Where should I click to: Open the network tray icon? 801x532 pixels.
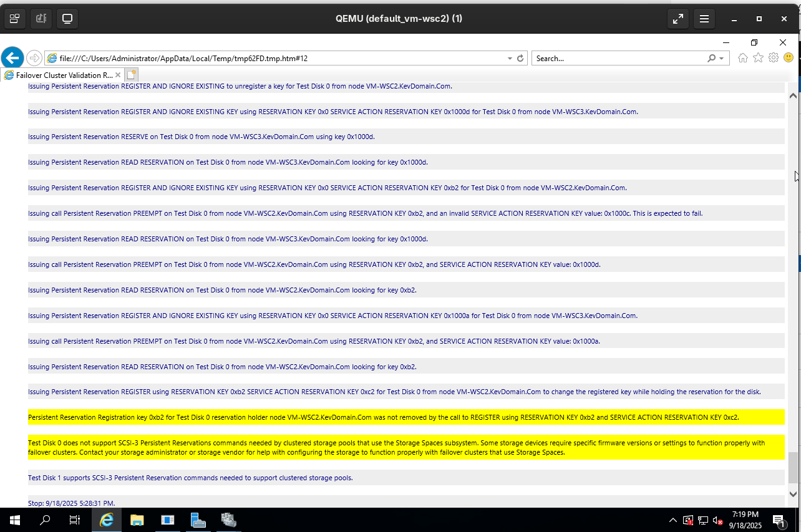coord(703,520)
